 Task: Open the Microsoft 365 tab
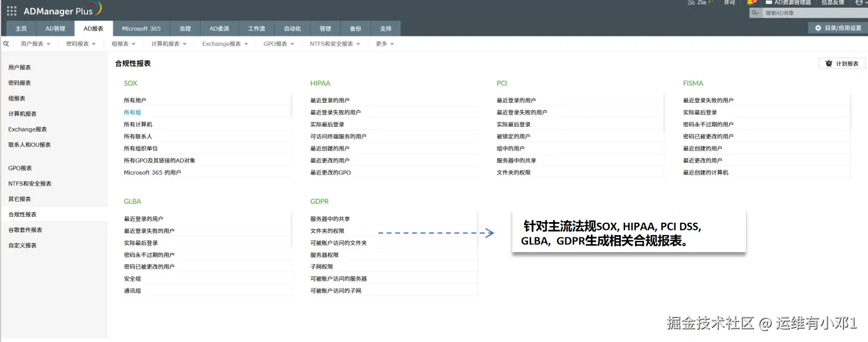tap(141, 28)
